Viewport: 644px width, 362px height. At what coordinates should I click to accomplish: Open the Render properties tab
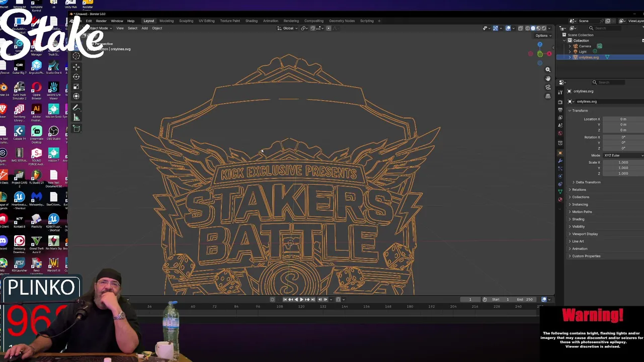560,102
